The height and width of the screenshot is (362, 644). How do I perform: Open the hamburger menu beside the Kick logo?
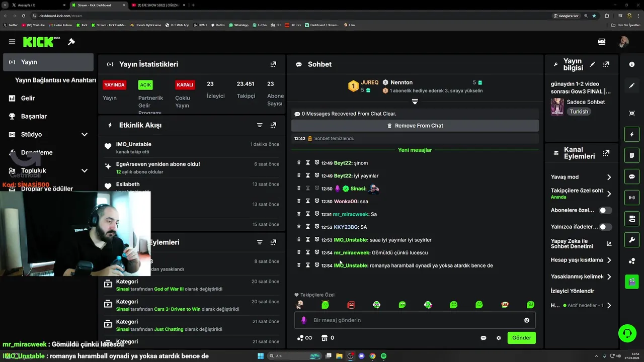pos(12,42)
